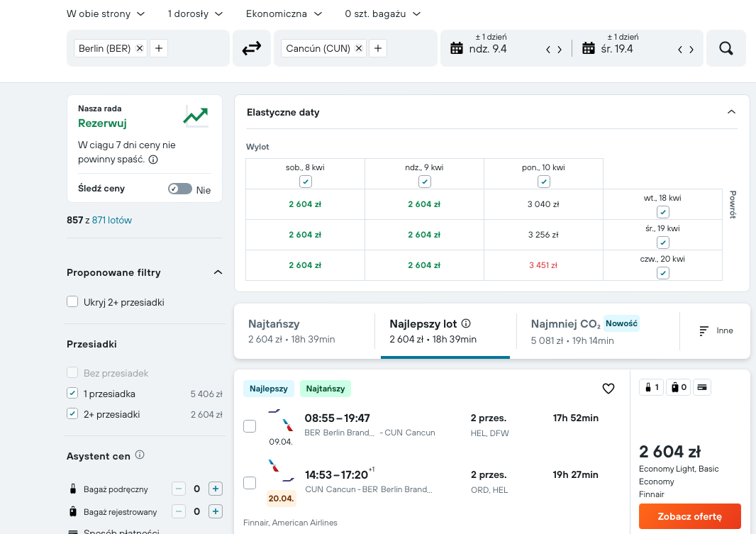Add another destination airport with plus
756x534 pixels.
[378, 48]
